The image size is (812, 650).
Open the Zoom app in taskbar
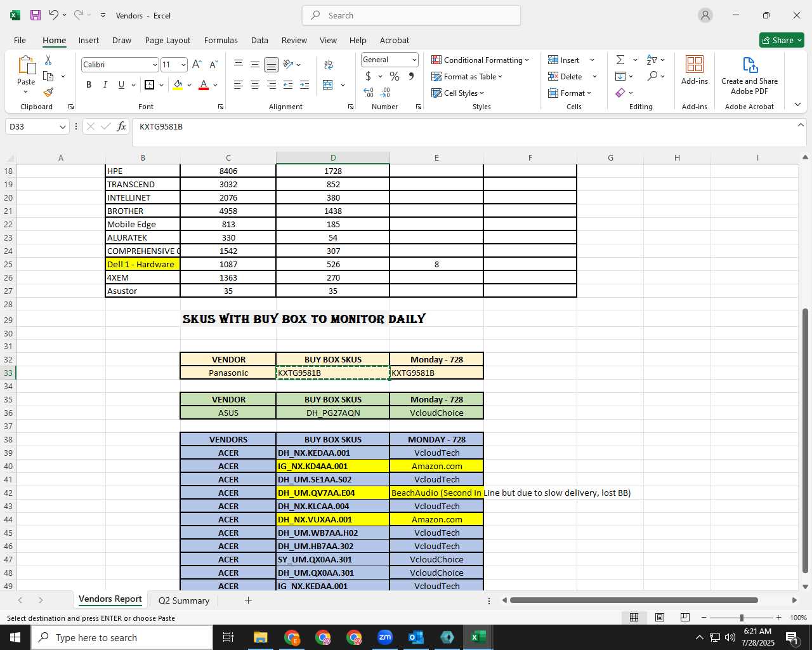(x=385, y=637)
